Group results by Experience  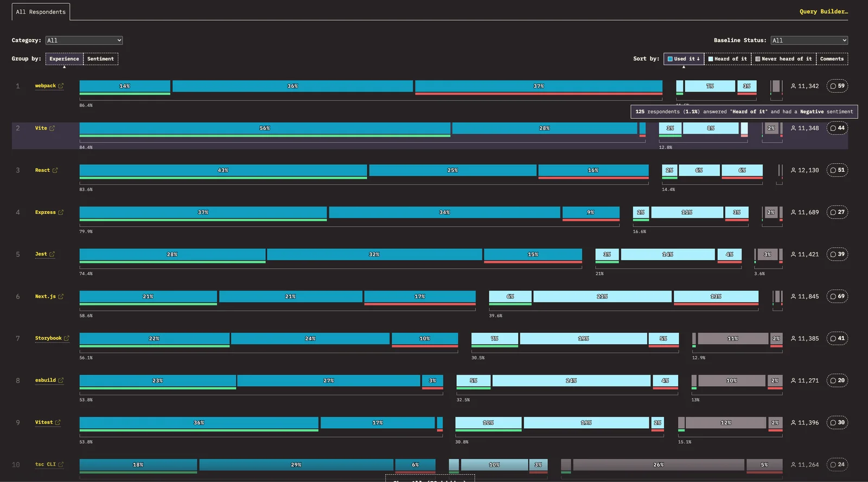tap(65, 59)
